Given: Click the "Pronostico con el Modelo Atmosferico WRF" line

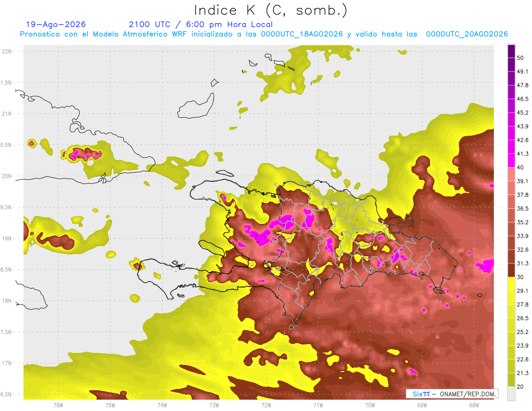Looking at the screenshot, I should (264, 34).
